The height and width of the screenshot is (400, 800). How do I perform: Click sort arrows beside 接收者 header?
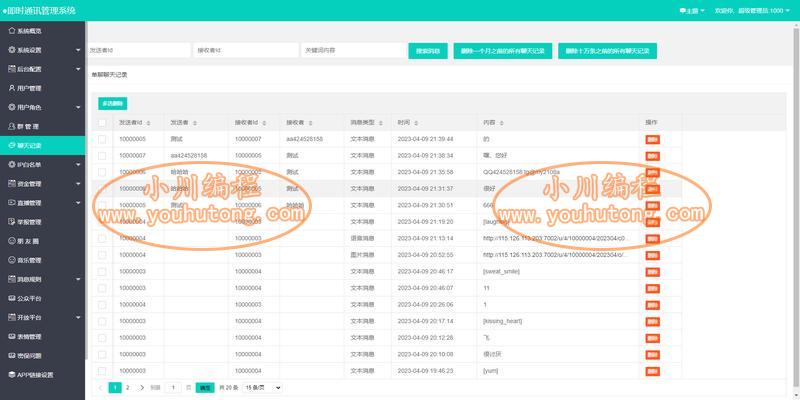click(311, 123)
